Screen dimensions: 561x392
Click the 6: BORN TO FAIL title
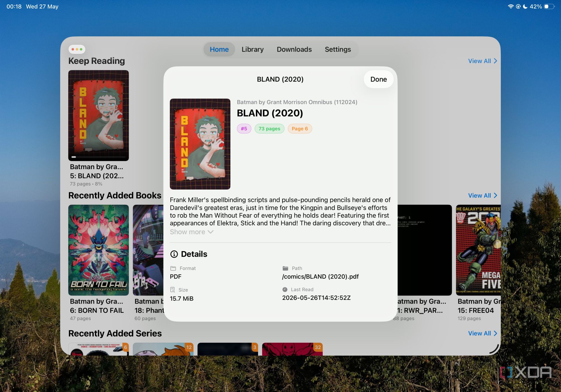click(x=97, y=311)
